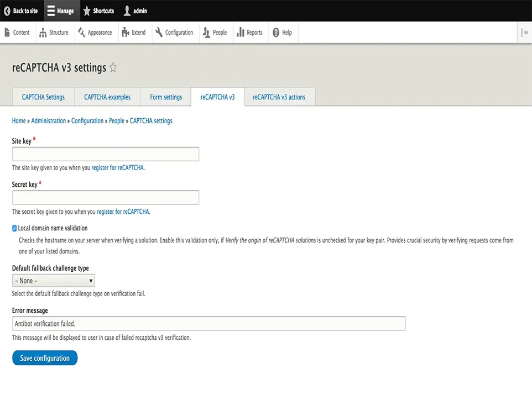
Task: Click the Appearance paintbrush icon
Action: (81, 32)
